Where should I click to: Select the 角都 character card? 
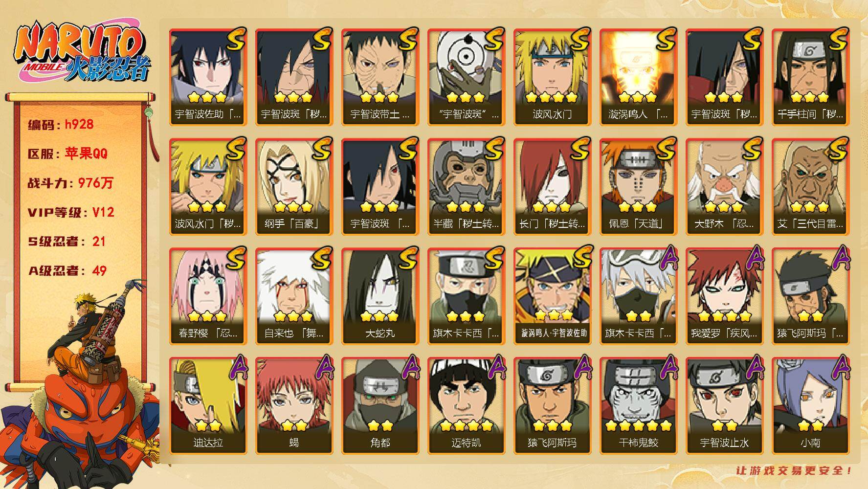coord(380,405)
